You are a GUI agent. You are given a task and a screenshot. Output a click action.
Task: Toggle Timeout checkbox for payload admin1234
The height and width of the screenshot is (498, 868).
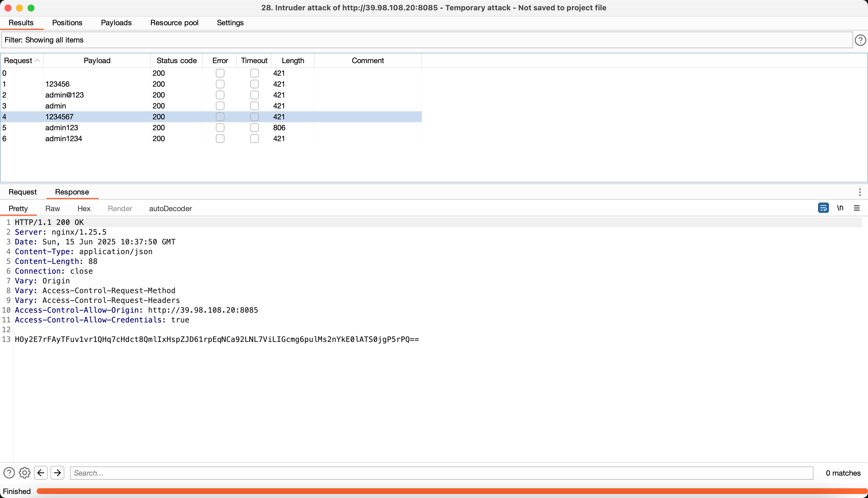254,139
